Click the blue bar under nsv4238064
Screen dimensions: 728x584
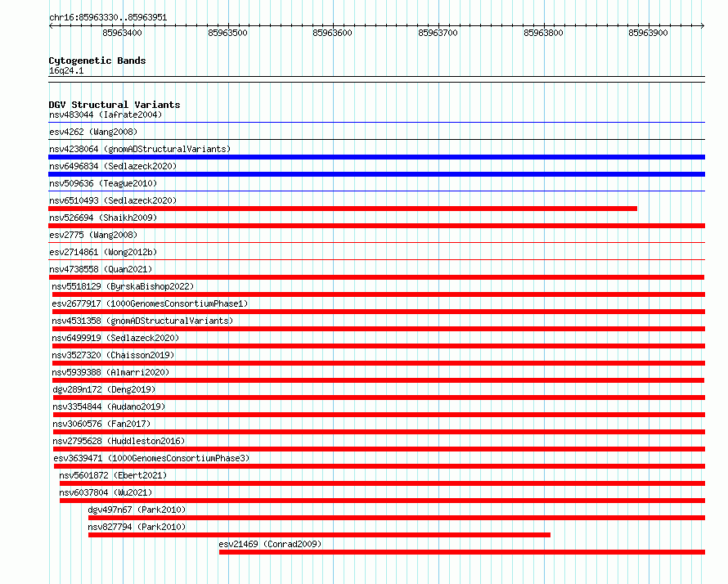[x=376, y=157]
